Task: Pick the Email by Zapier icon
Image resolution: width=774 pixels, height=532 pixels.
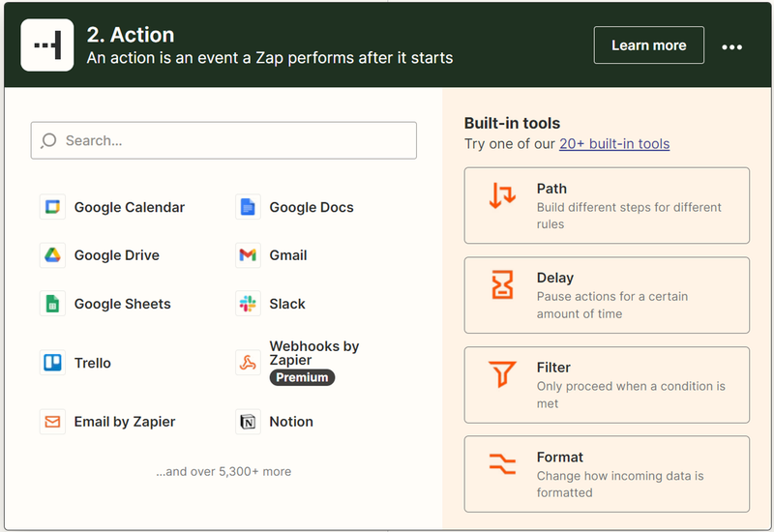Action: 52,422
